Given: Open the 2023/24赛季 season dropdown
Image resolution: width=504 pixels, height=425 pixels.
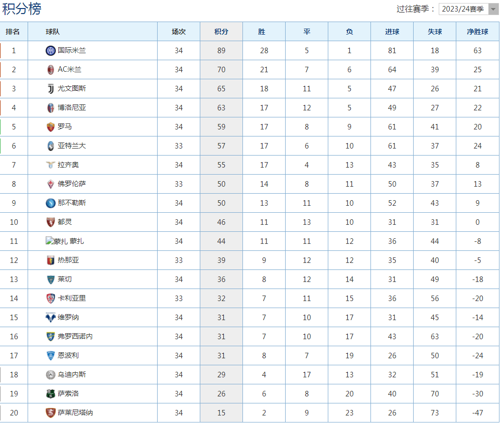Looking at the screenshot, I should point(468,9).
